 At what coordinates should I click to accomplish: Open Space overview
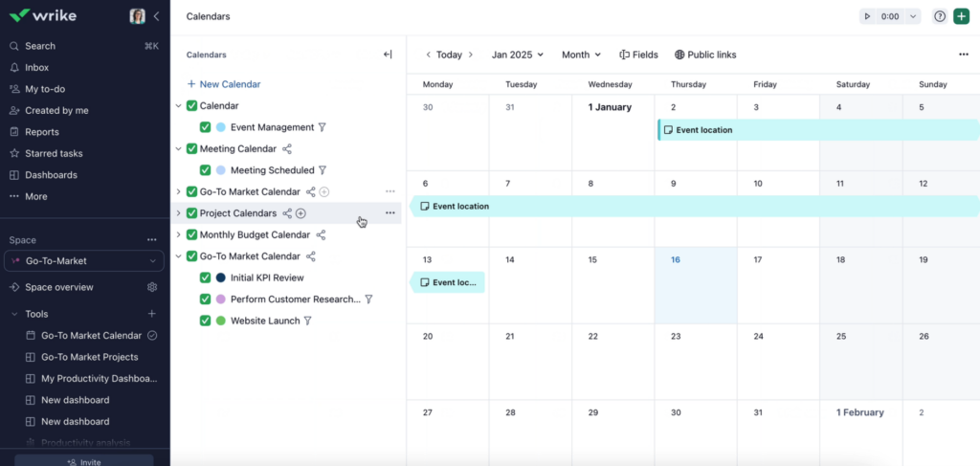click(x=58, y=287)
